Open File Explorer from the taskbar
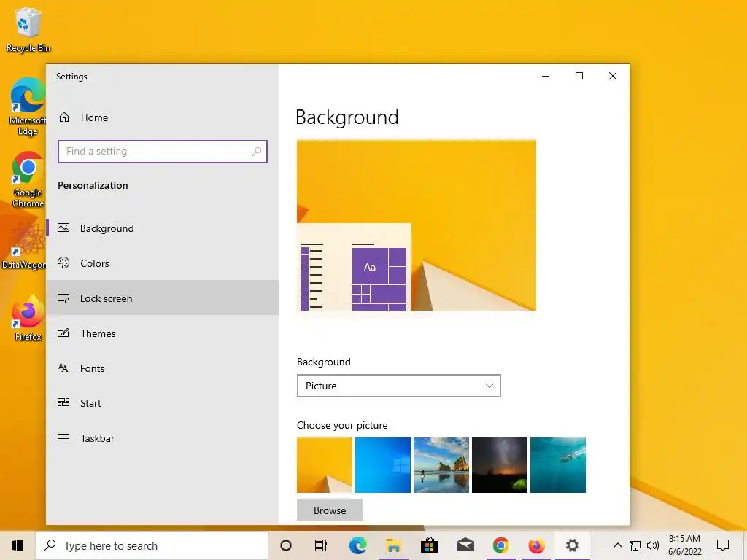Image resolution: width=747 pixels, height=560 pixels. click(393, 545)
